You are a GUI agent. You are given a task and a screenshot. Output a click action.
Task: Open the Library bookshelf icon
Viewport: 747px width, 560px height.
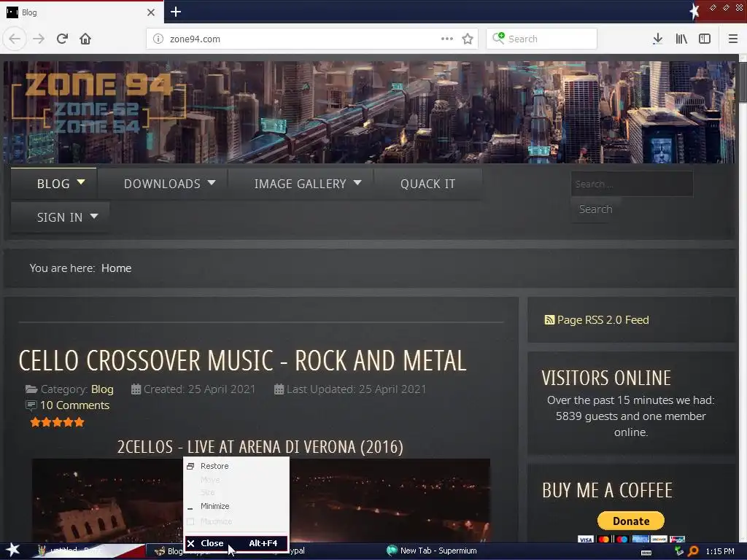pos(681,39)
